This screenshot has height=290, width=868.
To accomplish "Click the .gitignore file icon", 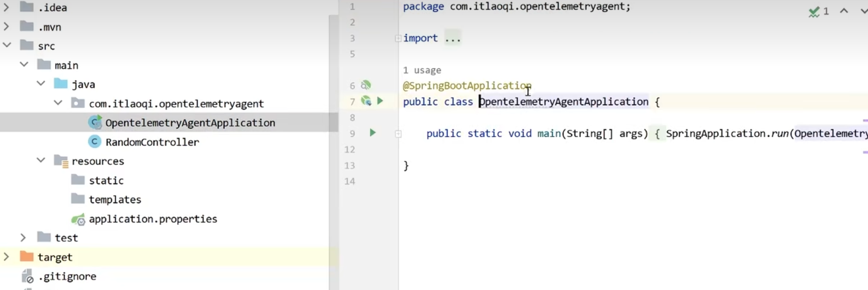I will (27, 276).
